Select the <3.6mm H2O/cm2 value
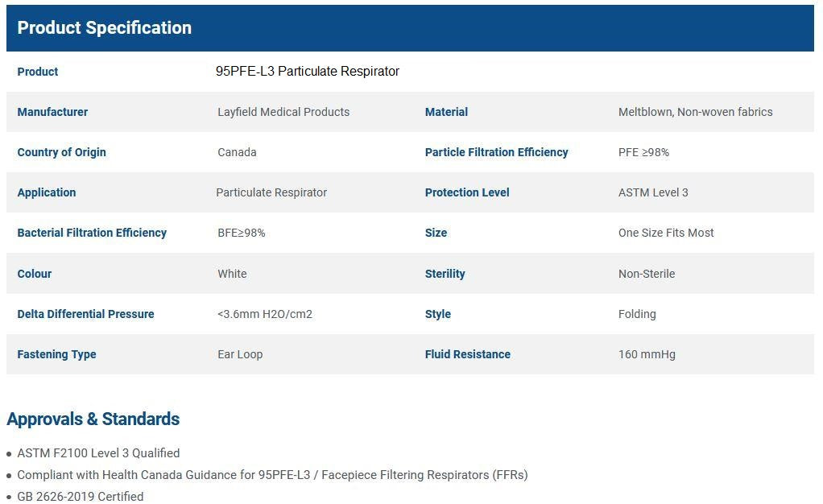This screenshot has height=504, width=823. pyautogui.click(x=264, y=314)
